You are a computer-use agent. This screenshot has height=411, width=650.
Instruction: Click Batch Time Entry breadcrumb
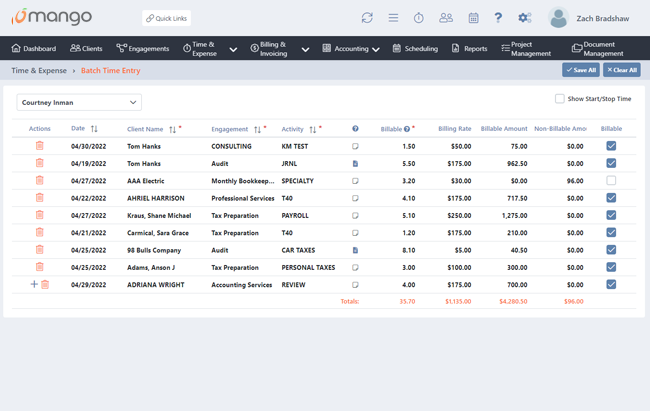111,71
